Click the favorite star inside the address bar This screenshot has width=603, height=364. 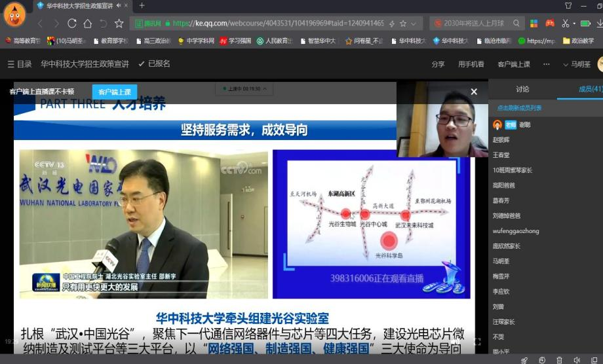point(403,24)
